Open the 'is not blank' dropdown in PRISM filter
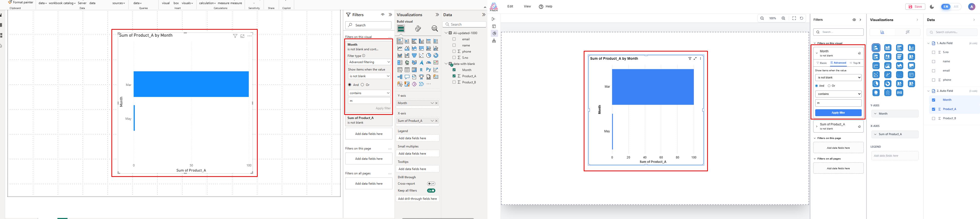This screenshot has height=219, width=980. tap(838, 77)
